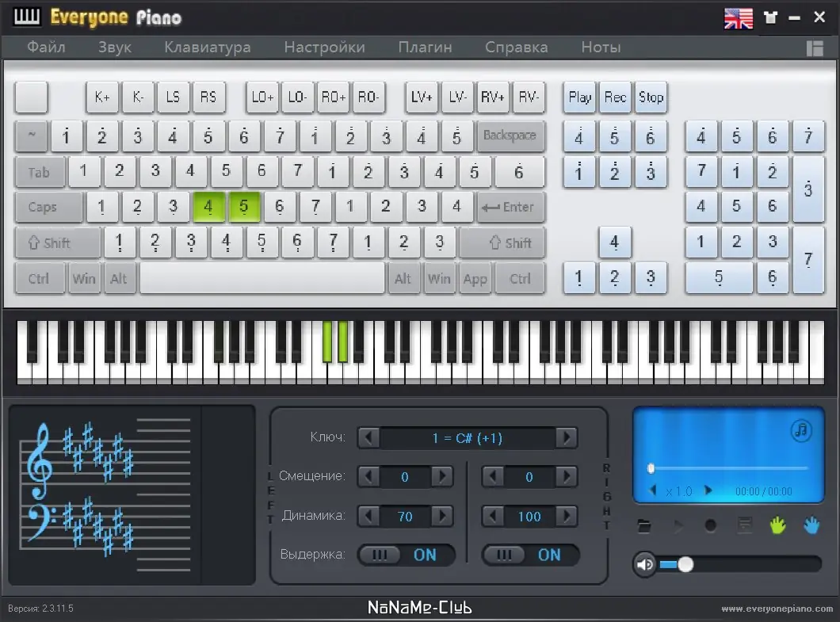Viewport: 840px width, 622px height.
Task: Decrease left Смещение value
Action: (368, 477)
